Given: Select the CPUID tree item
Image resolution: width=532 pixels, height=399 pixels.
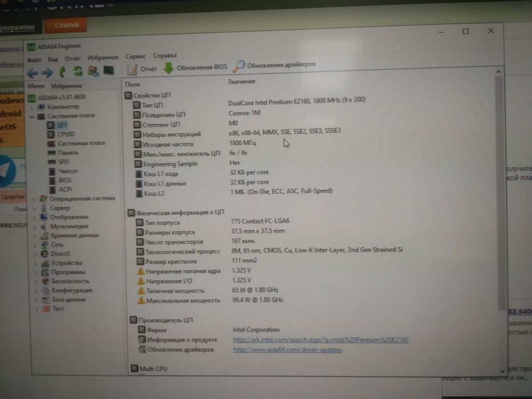Looking at the screenshot, I should (x=61, y=135).
